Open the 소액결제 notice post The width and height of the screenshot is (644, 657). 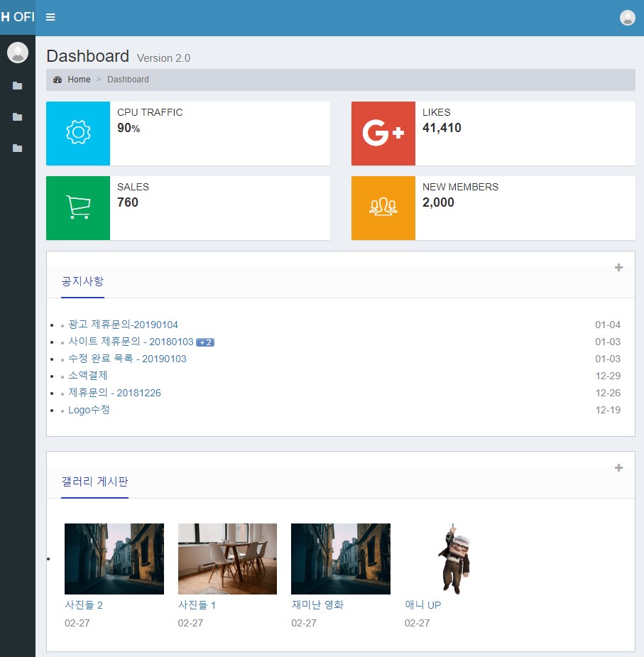point(88,376)
